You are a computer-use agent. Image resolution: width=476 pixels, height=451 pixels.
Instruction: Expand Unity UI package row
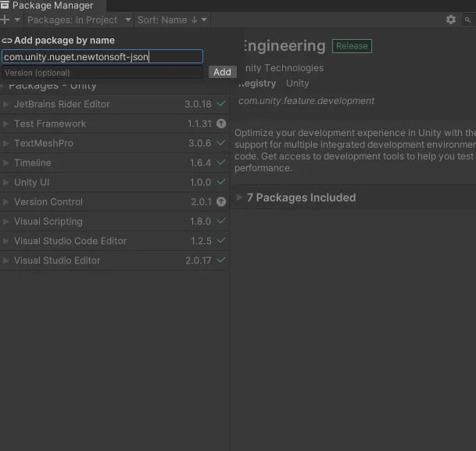click(5, 182)
